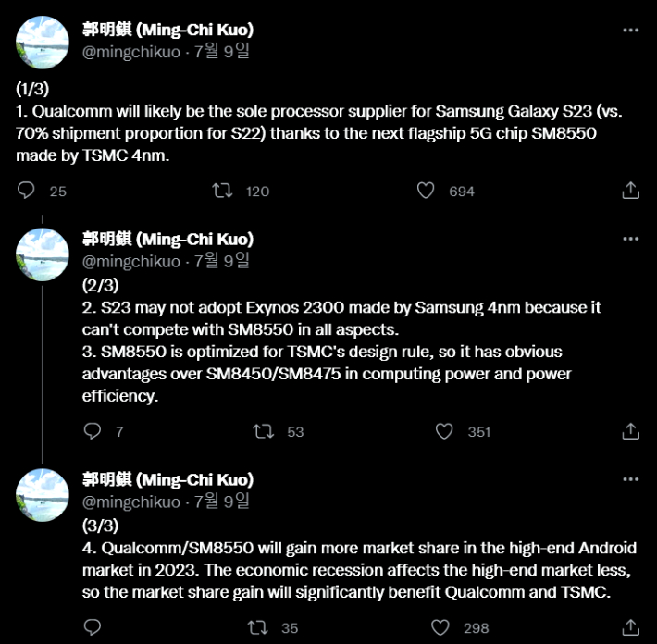Open more options menu on first tweet
This screenshot has width=657, height=644.
click(x=630, y=31)
